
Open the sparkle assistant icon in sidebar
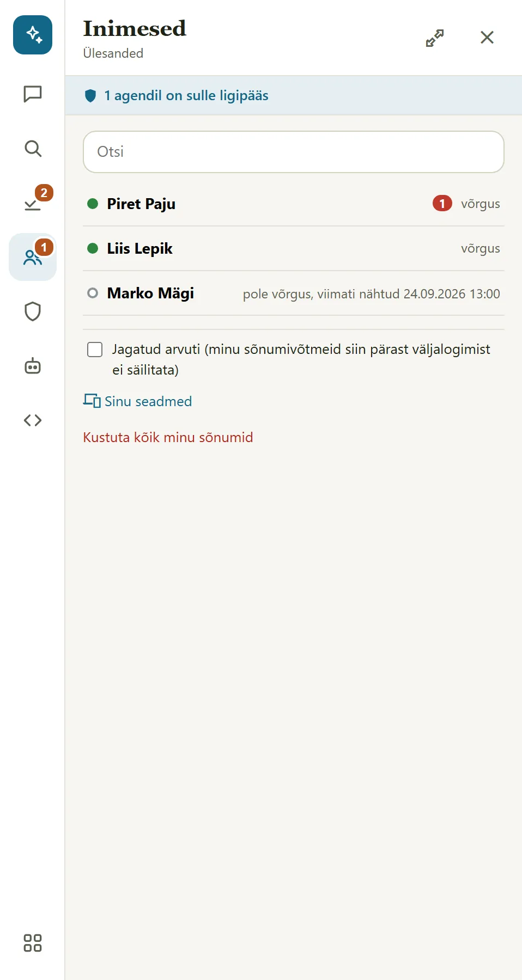click(33, 35)
